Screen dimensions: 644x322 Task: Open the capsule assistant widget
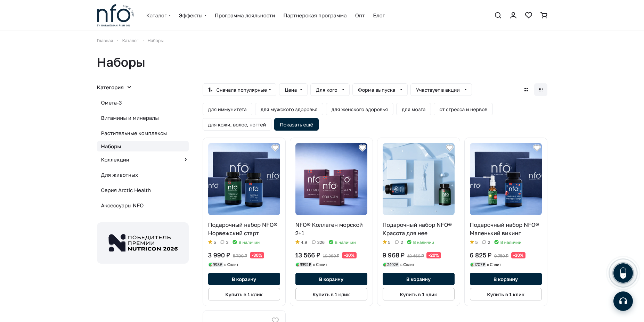tap(623, 273)
